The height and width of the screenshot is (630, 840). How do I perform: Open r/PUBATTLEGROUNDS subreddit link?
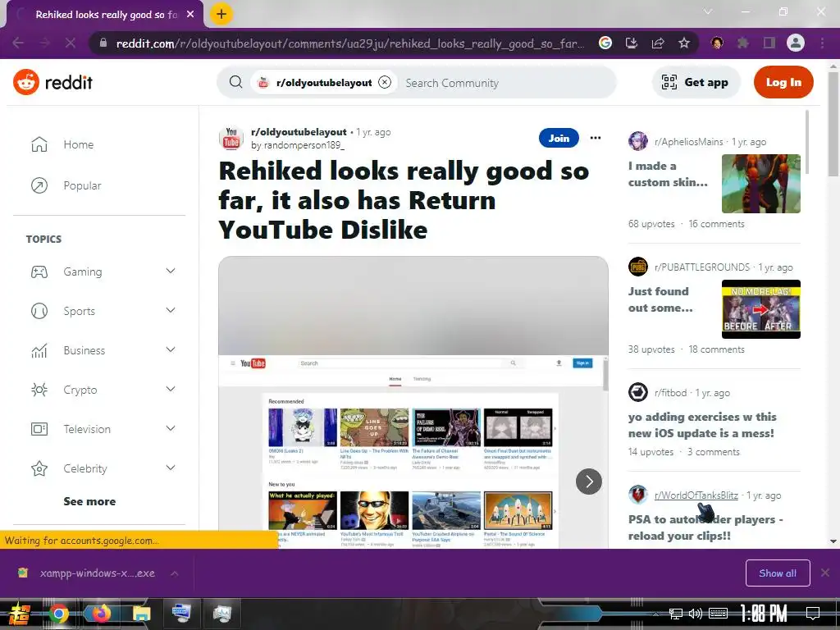[702, 267]
